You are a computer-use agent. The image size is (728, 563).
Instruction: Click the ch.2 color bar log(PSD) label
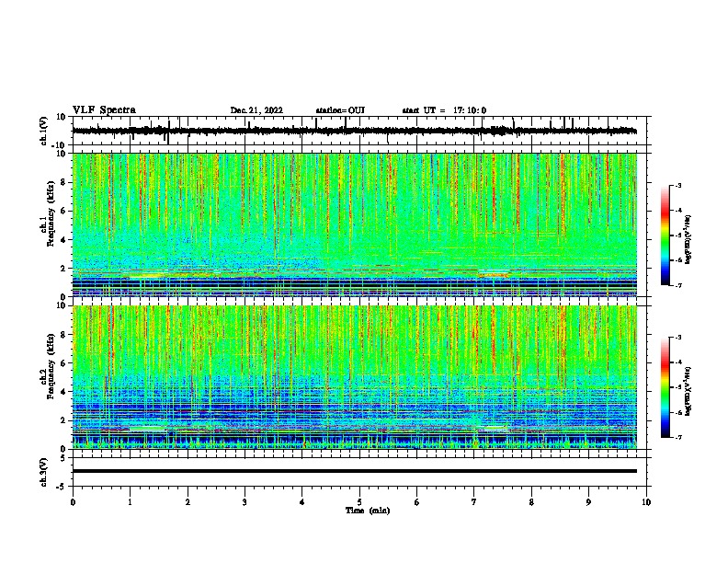688,391
